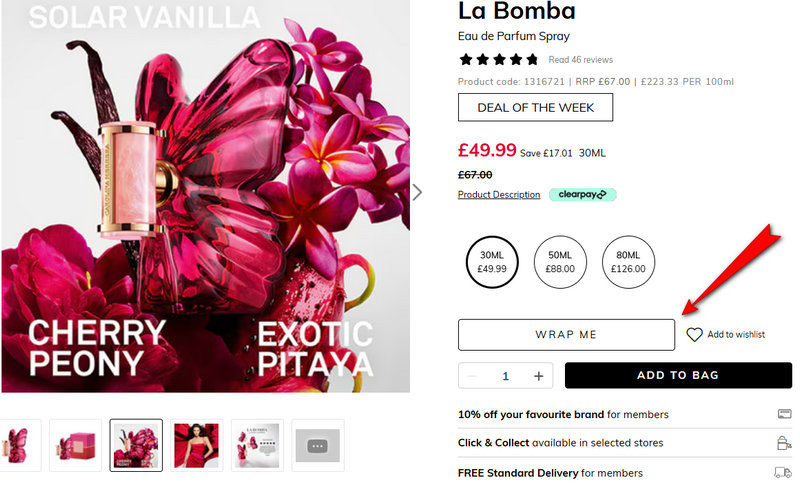Select the 30ML size option
Image resolution: width=800 pixels, height=483 pixels.
pos(492,262)
